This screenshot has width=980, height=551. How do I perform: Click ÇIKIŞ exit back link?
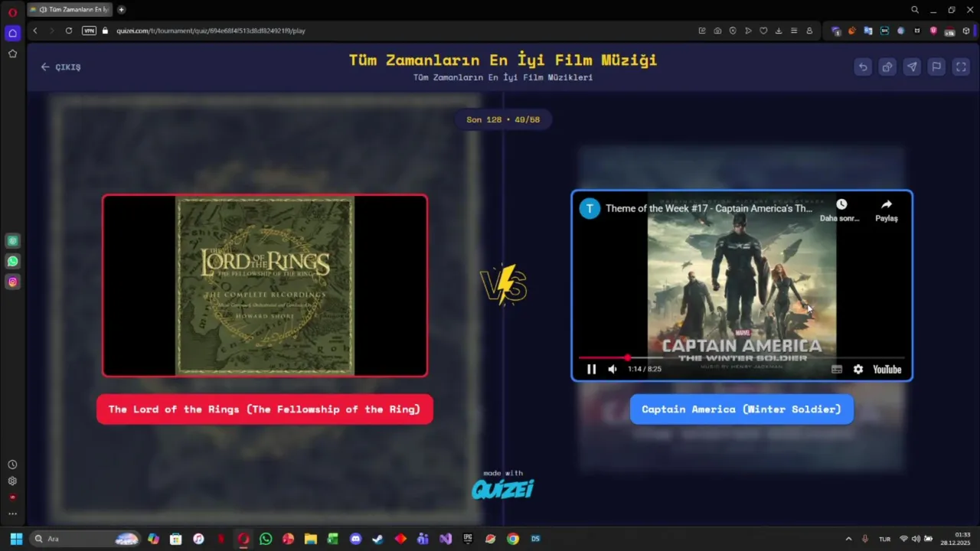point(60,67)
